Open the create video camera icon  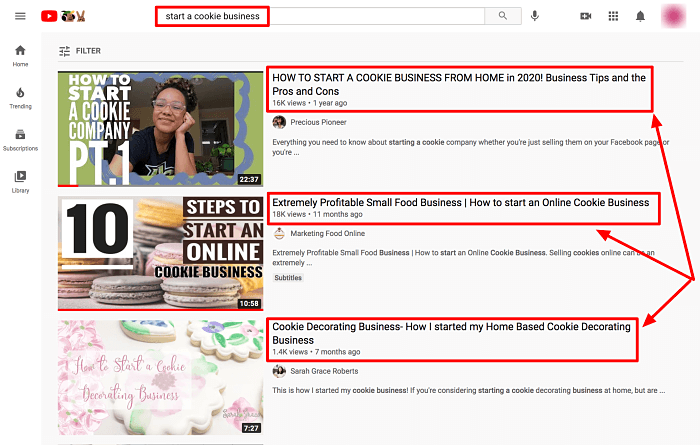coord(585,16)
